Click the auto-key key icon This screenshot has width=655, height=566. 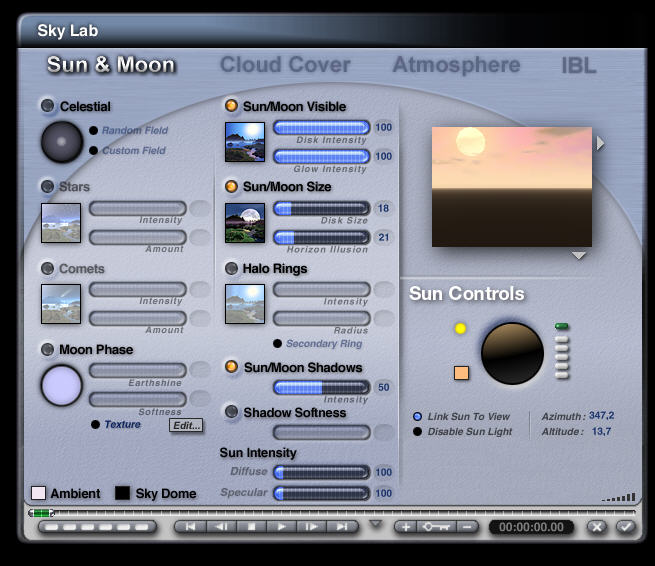tap(436, 527)
